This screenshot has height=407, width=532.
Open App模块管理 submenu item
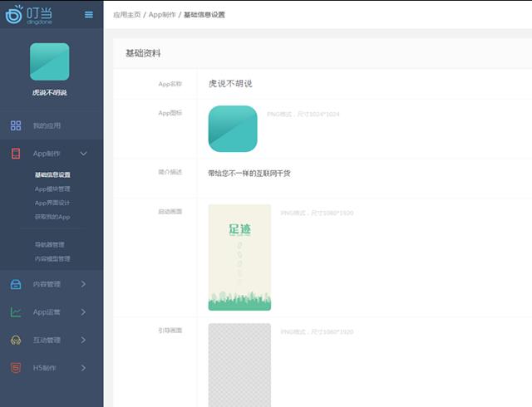(52, 189)
